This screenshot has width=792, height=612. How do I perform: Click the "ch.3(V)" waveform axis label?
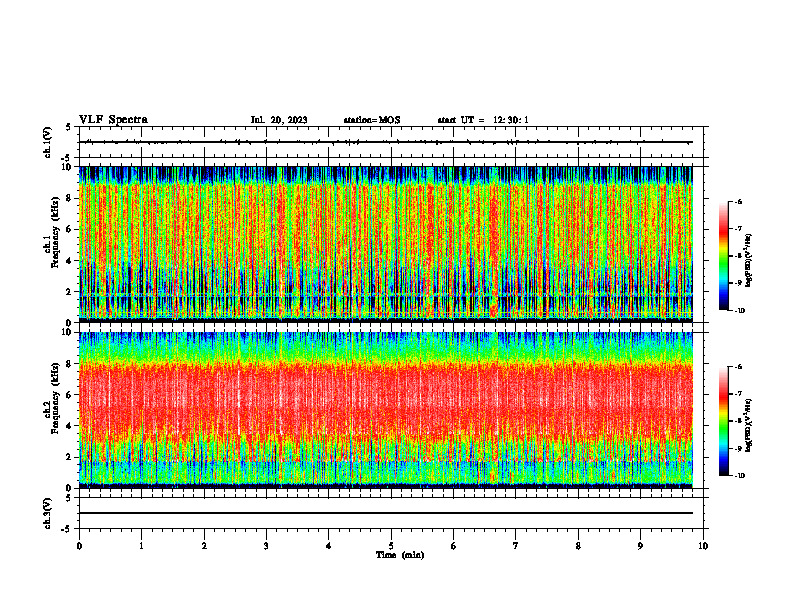click(x=47, y=513)
